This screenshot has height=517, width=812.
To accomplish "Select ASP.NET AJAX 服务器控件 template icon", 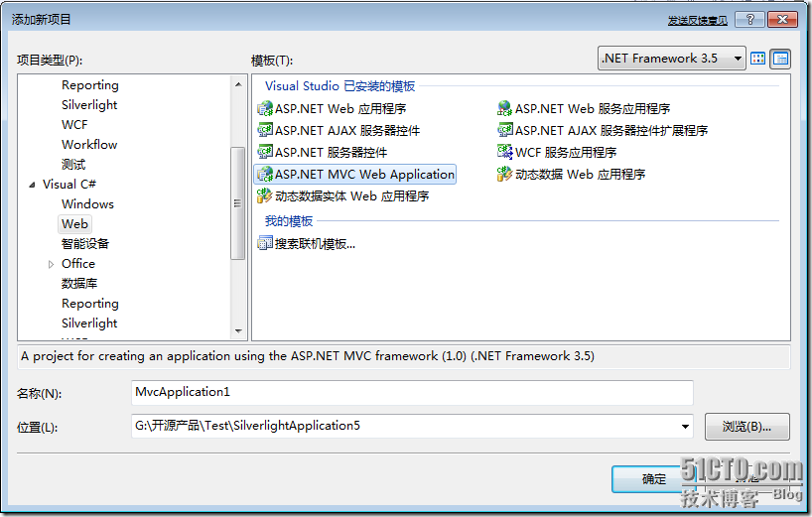I will pyautogui.click(x=265, y=130).
